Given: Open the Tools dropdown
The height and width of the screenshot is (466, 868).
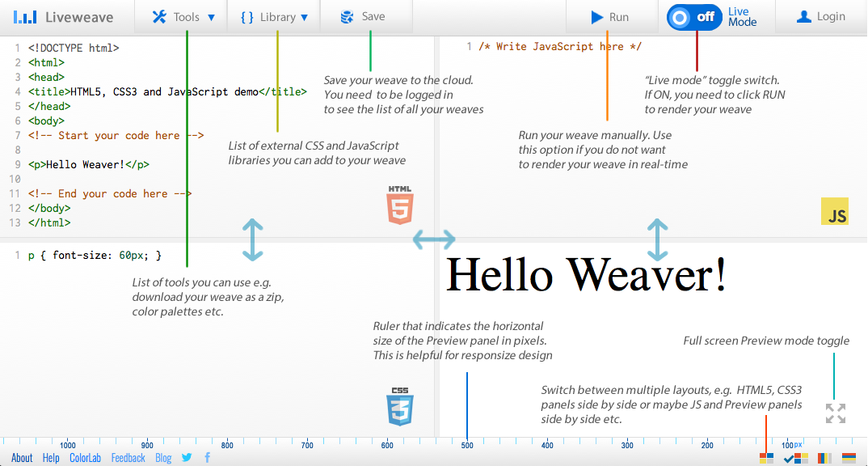Looking at the screenshot, I should (x=181, y=16).
